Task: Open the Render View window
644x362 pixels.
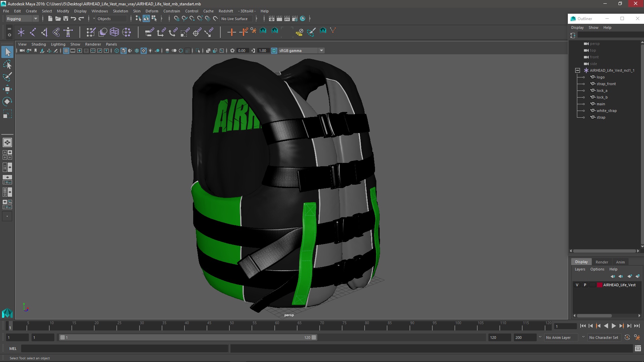Action: point(272,19)
